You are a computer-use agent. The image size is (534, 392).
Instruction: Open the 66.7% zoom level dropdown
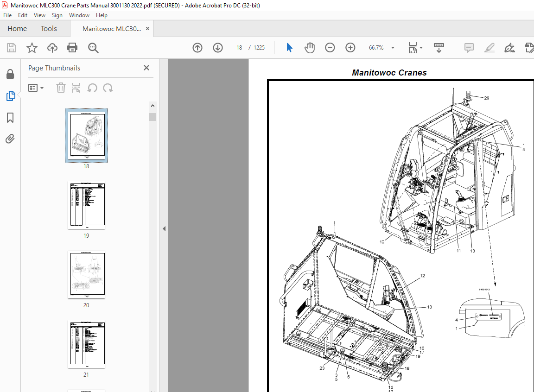(x=393, y=48)
